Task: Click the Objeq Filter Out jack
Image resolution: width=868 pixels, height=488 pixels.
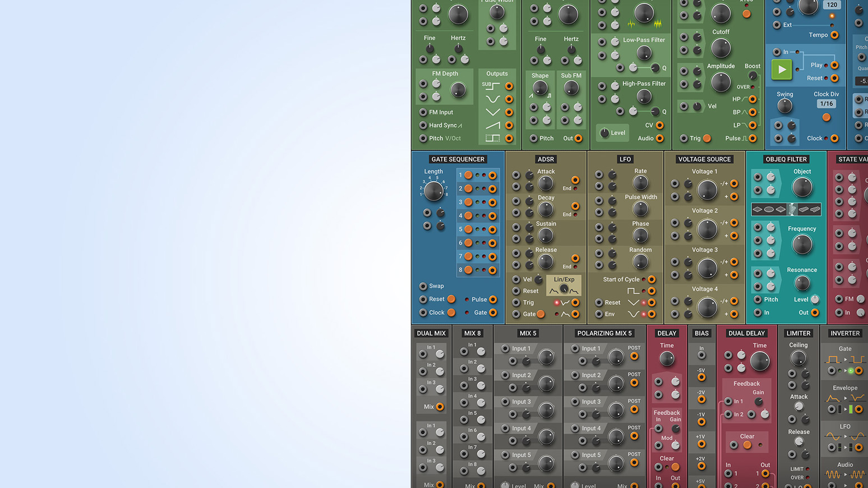Action: coord(815,312)
